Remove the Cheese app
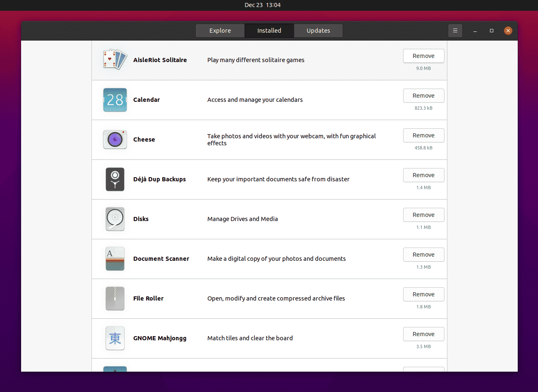 [x=424, y=135]
